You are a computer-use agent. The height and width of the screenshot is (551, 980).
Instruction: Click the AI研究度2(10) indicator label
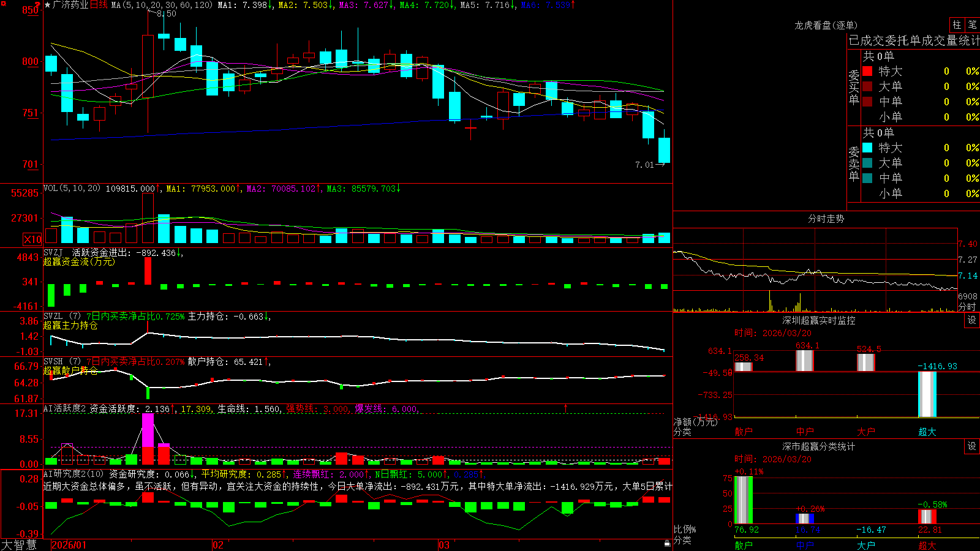click(x=73, y=474)
